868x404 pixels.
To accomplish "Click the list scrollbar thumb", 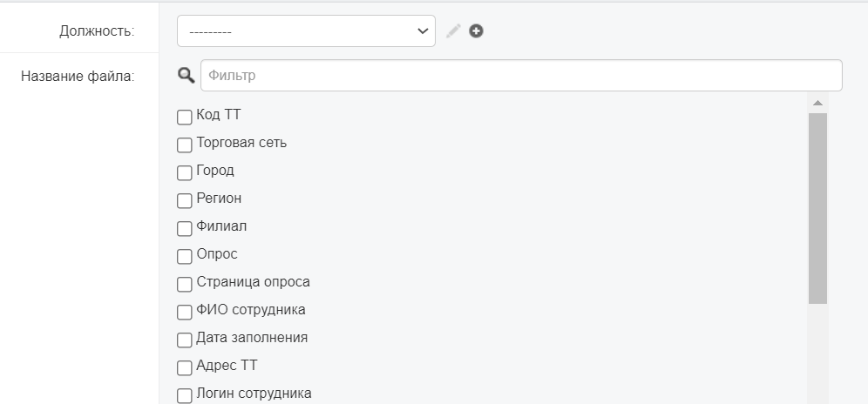I will pos(817,209).
